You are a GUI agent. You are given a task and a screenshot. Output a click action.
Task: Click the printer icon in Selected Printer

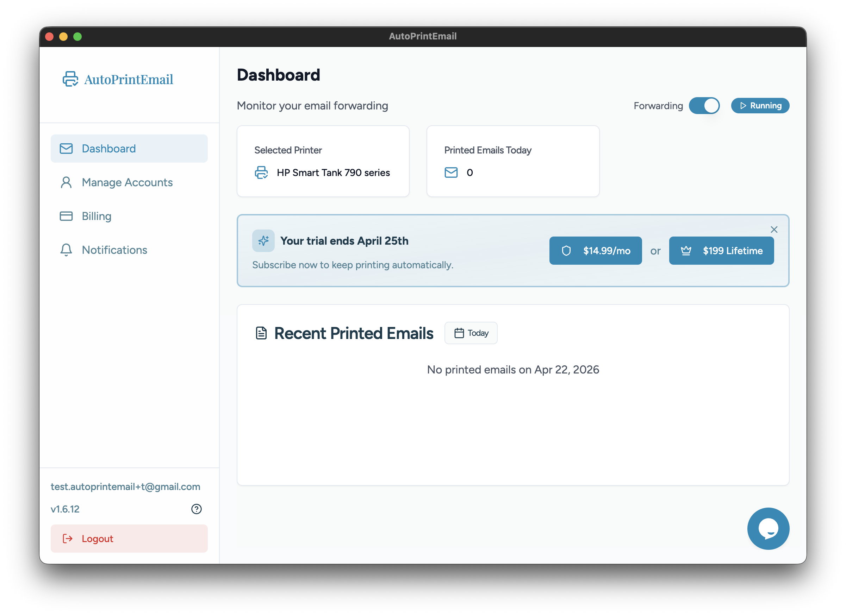click(261, 172)
